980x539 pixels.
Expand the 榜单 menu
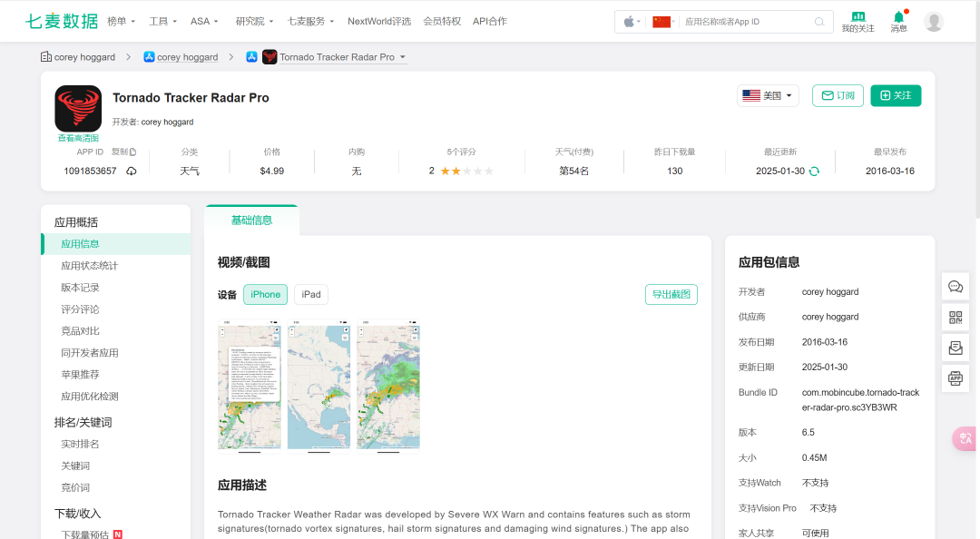[122, 21]
